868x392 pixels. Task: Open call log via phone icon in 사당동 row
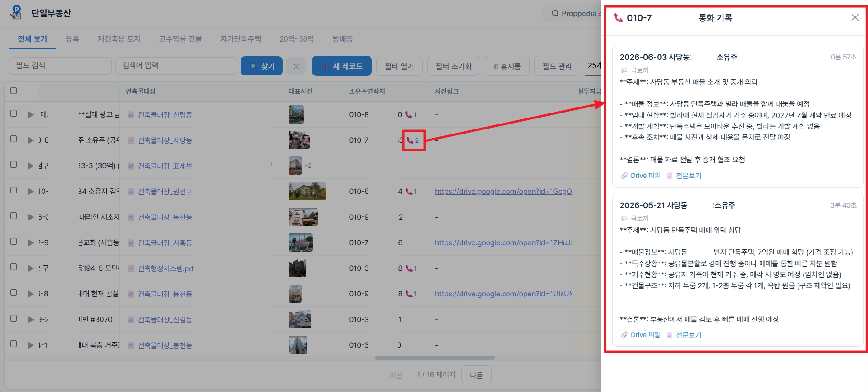pyautogui.click(x=410, y=140)
